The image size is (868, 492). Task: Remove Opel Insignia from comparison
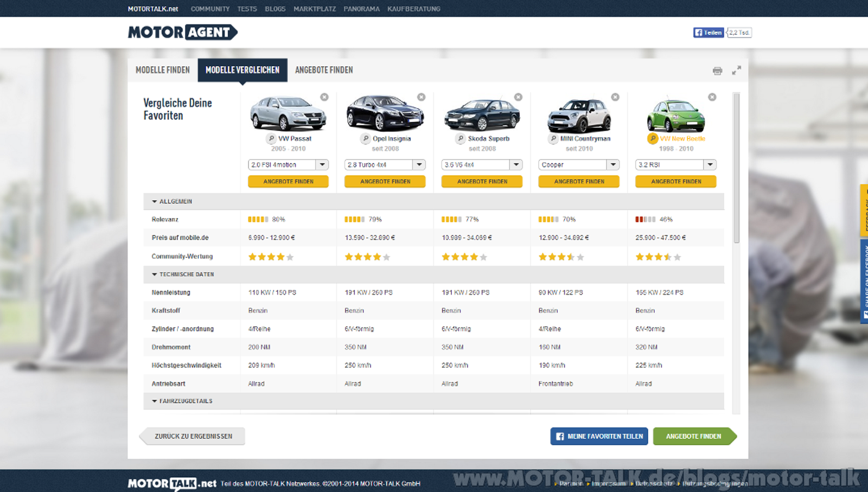click(421, 97)
